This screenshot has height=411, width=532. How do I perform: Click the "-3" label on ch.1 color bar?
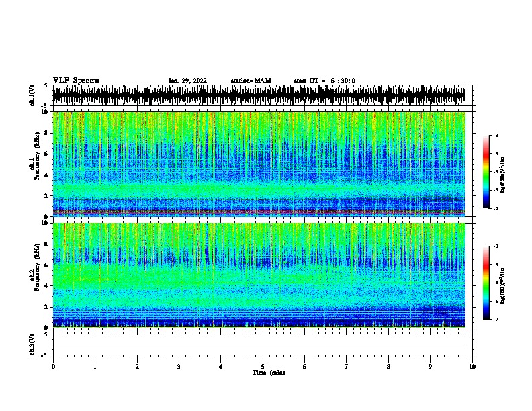[x=496, y=136]
